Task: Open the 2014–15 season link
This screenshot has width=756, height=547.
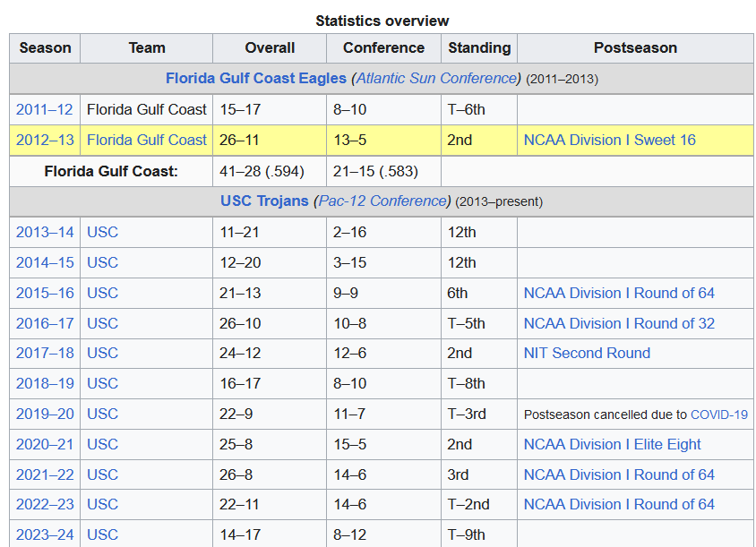Action: click(x=45, y=262)
